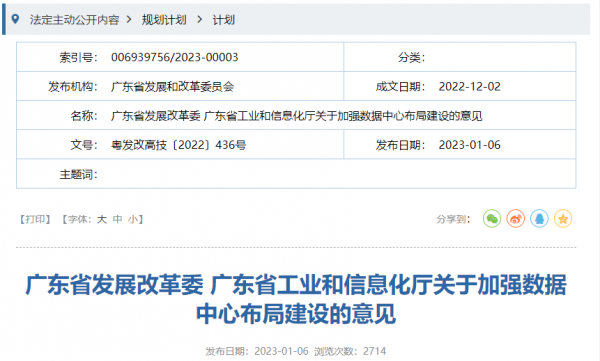Click the 索引号 label
This screenshot has width=600, height=361.
coord(78,57)
